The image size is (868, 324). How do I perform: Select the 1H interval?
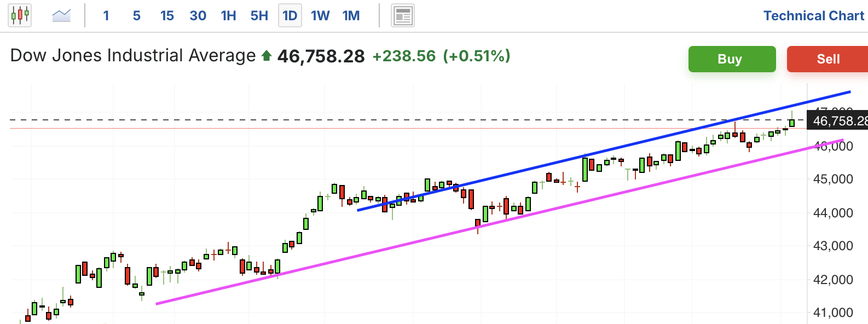click(x=228, y=16)
